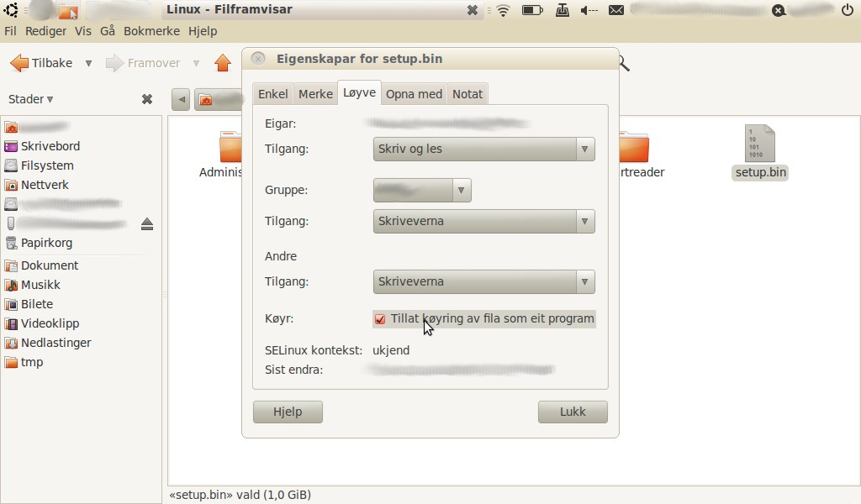Click the setup.bin binary file icon

pyautogui.click(x=760, y=144)
